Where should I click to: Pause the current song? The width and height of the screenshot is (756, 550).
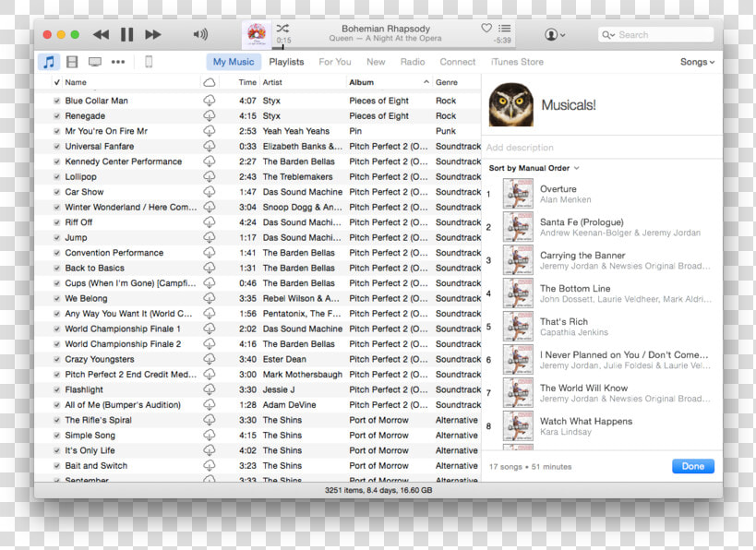click(x=126, y=34)
